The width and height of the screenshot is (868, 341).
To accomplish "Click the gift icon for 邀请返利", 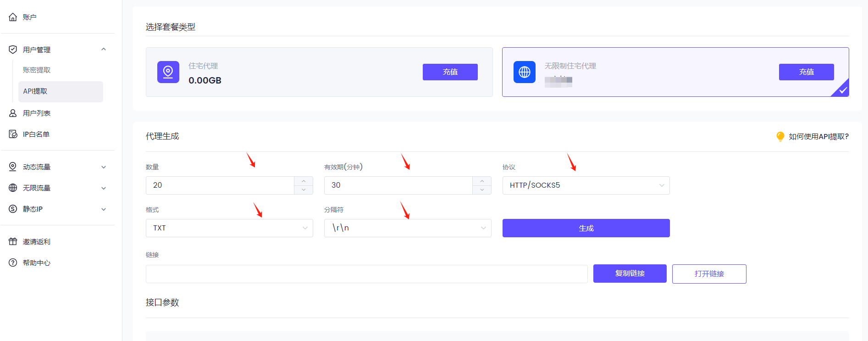I will tap(13, 241).
